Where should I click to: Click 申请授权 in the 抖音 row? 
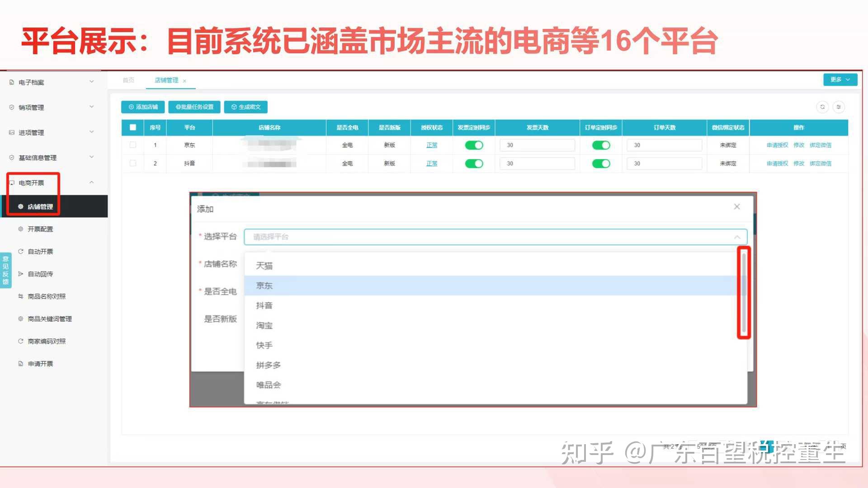[777, 164]
